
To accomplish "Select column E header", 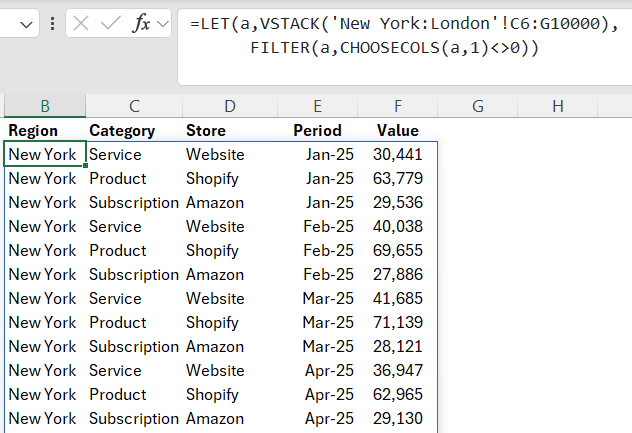I will (317, 106).
